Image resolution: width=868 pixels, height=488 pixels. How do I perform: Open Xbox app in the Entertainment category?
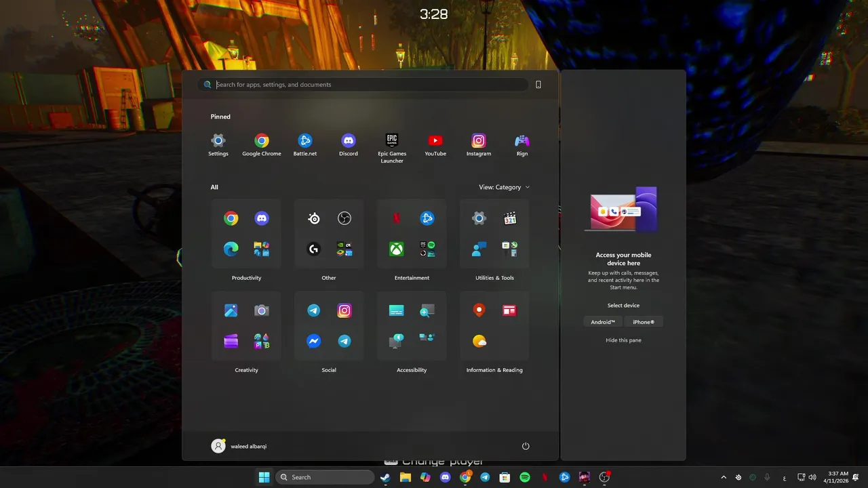click(x=397, y=249)
